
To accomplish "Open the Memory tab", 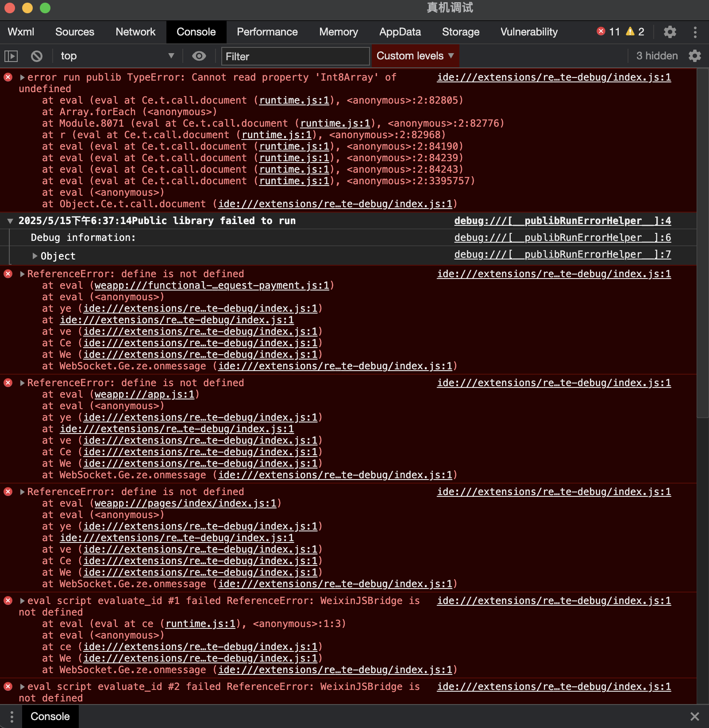I will point(339,32).
